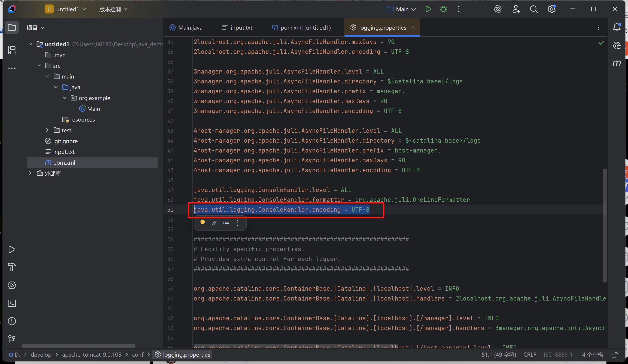Viewport: 628px width, 364px height.
Task: Start debugging with the bug icon
Action: click(443, 9)
